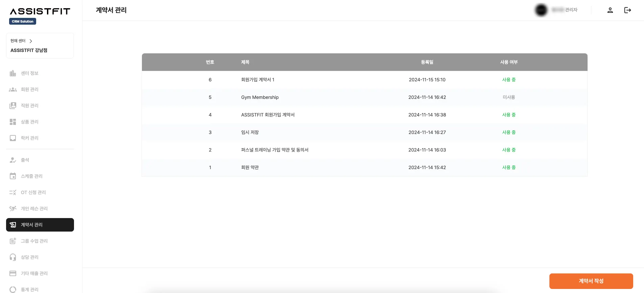
Task: Click the CRM Solution badge
Action: (x=23, y=21)
